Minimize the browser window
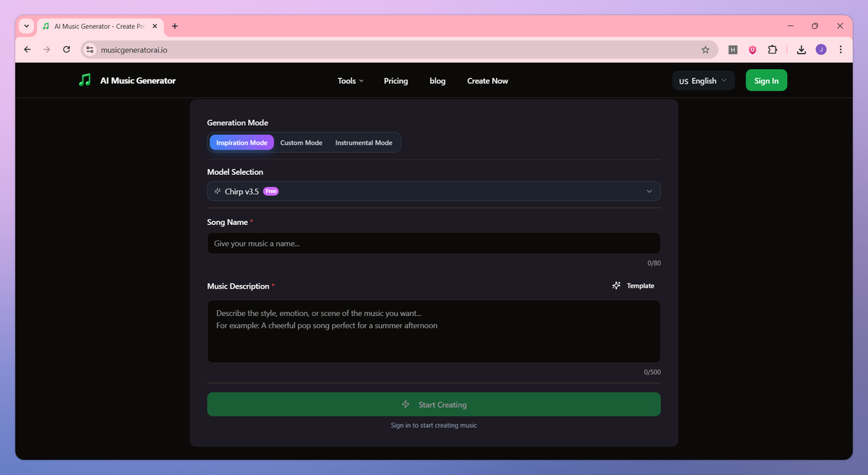Image resolution: width=868 pixels, height=475 pixels. [x=791, y=26]
